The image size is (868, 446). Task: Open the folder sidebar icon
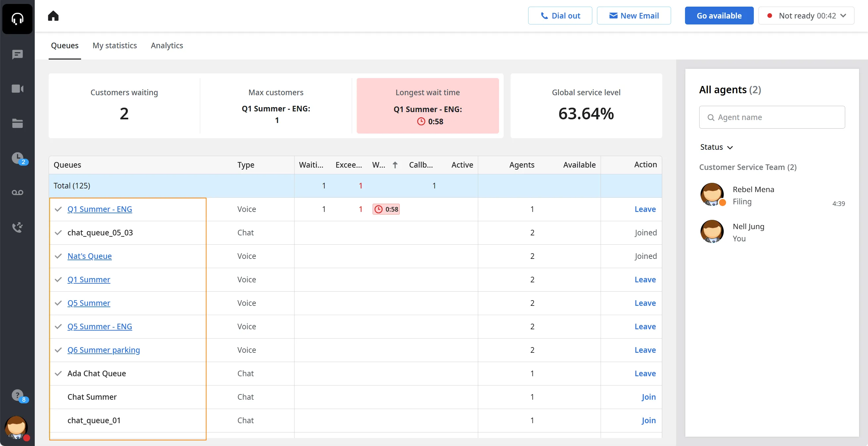(x=17, y=123)
